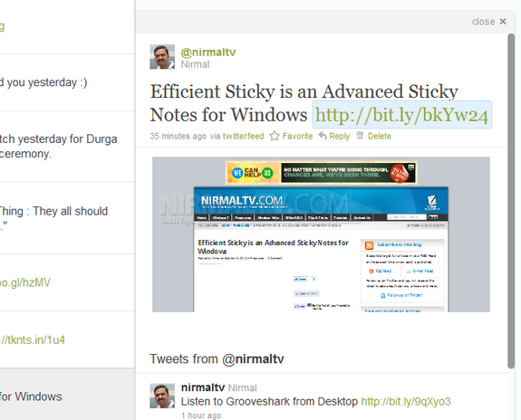Screen dimensions: 521x420
Task: Close the tweet details pane
Action: pos(489,22)
